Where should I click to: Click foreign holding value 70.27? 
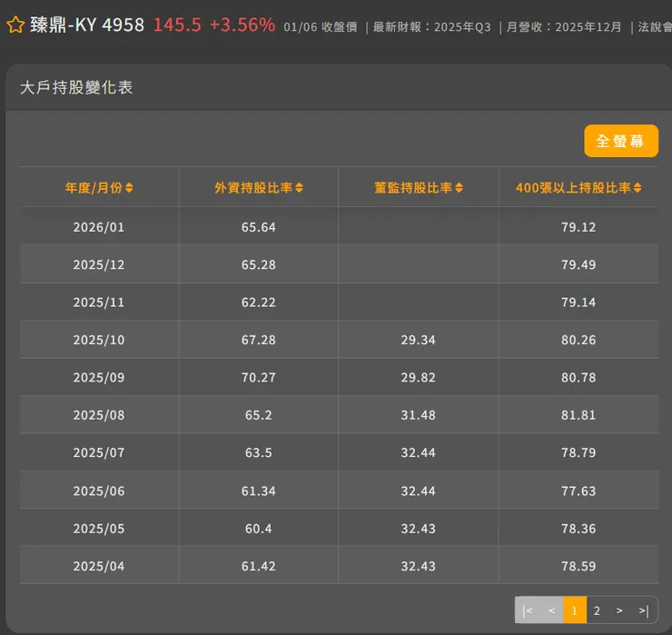click(x=259, y=377)
